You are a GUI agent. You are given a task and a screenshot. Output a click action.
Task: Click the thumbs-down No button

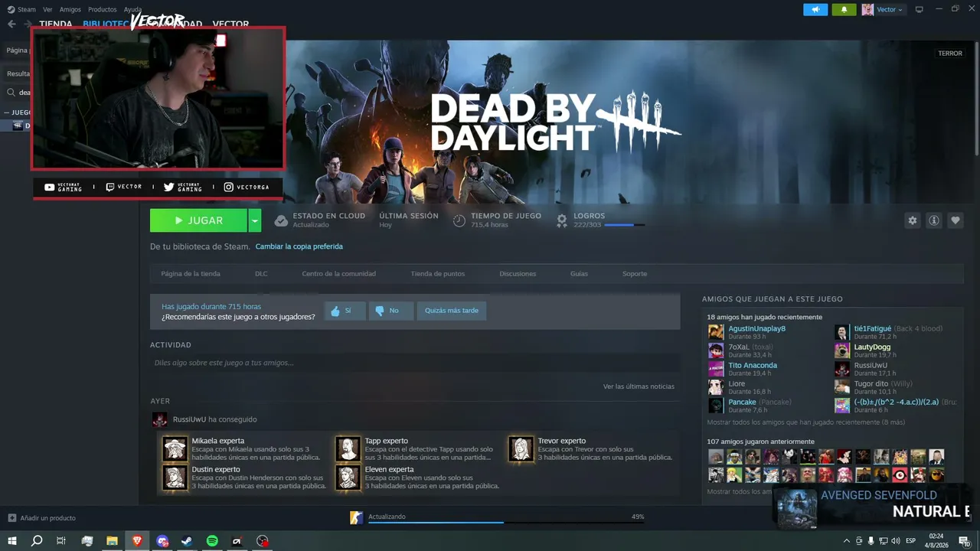coord(390,311)
